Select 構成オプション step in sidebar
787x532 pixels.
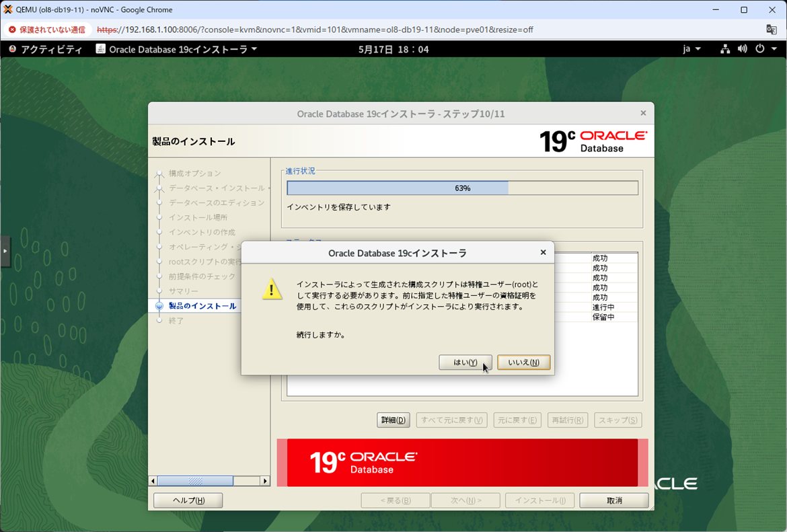[195, 173]
